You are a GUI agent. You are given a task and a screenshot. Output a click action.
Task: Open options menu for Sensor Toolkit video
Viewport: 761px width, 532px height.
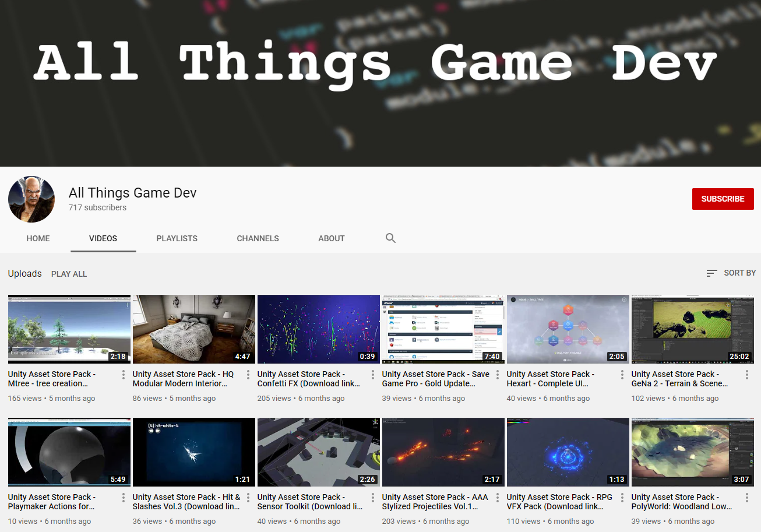coord(373,498)
